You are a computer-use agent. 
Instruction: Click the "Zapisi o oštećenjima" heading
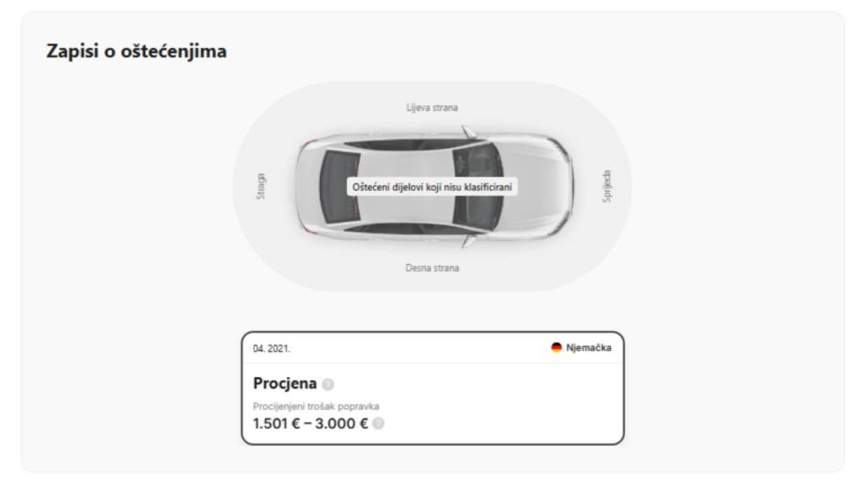click(x=136, y=51)
